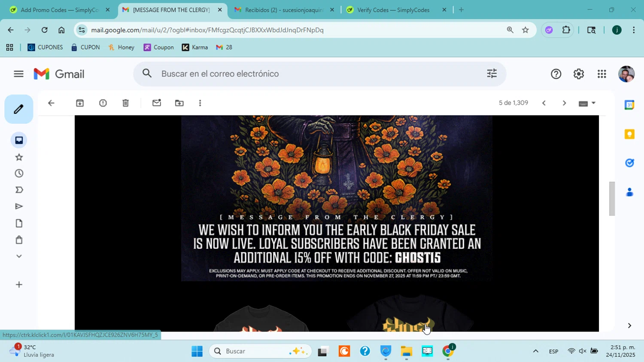Click the Early Black Friday Sale banner image
The width and height of the screenshot is (644, 362).
337,198
